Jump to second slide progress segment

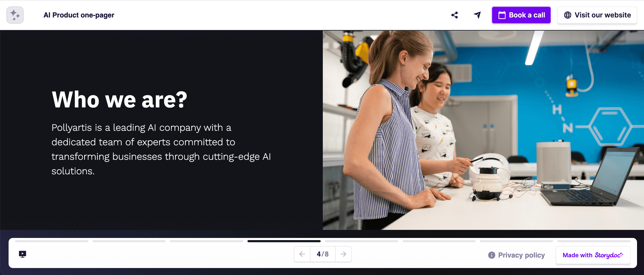pyautogui.click(x=129, y=241)
